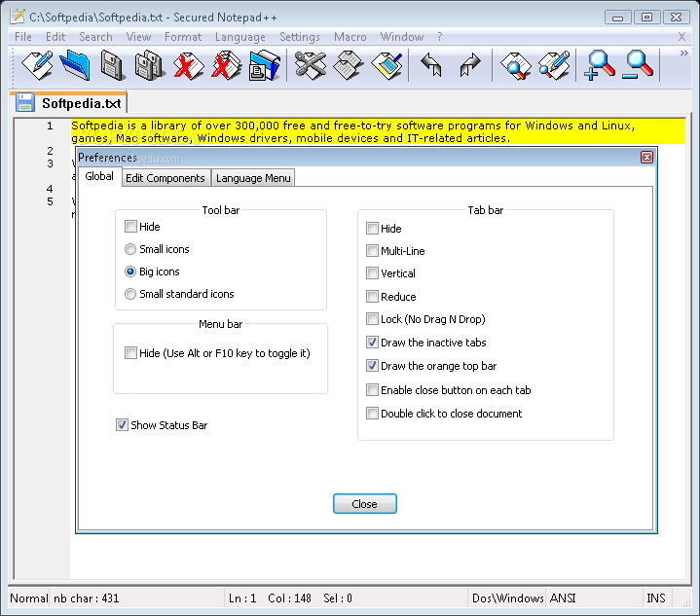Open the Language menu
The width and height of the screenshot is (700, 616).
240,37
